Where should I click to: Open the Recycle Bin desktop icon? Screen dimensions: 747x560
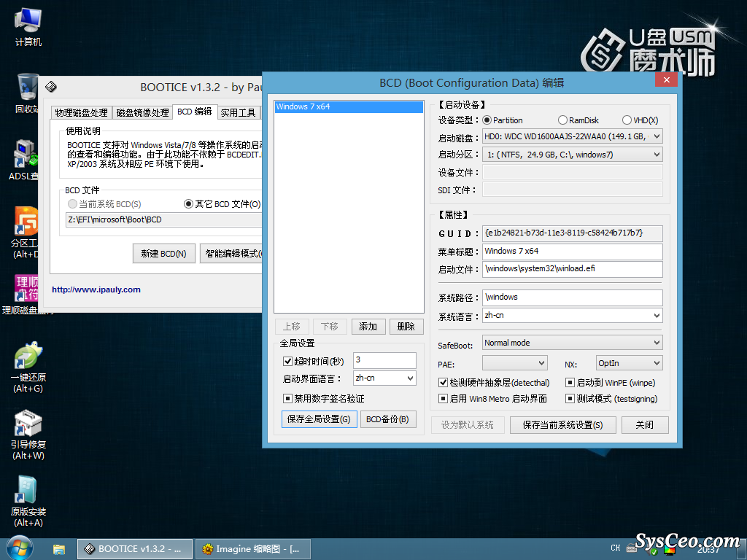(x=27, y=93)
